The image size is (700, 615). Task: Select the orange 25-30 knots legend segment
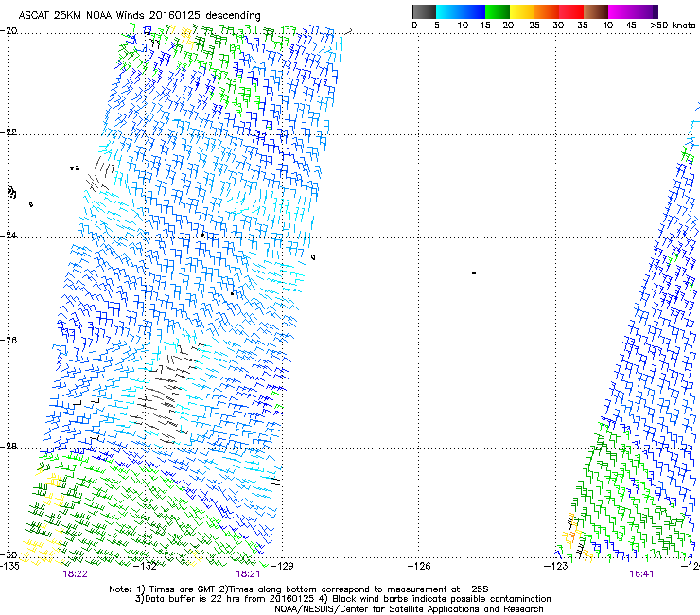pyautogui.click(x=547, y=11)
